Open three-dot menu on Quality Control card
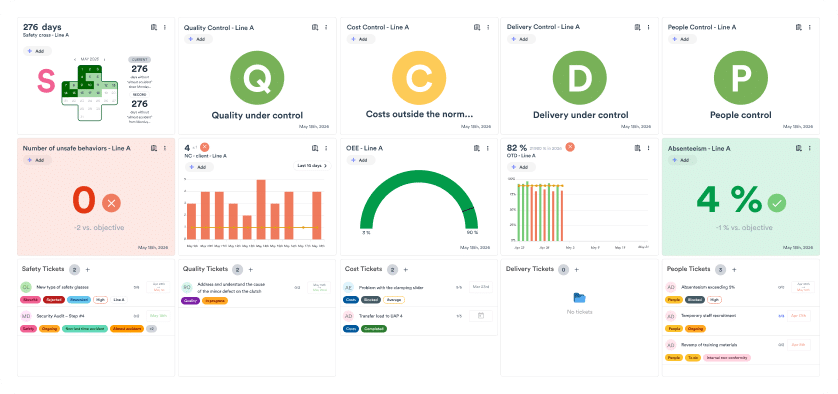838x394 pixels. tap(326, 27)
